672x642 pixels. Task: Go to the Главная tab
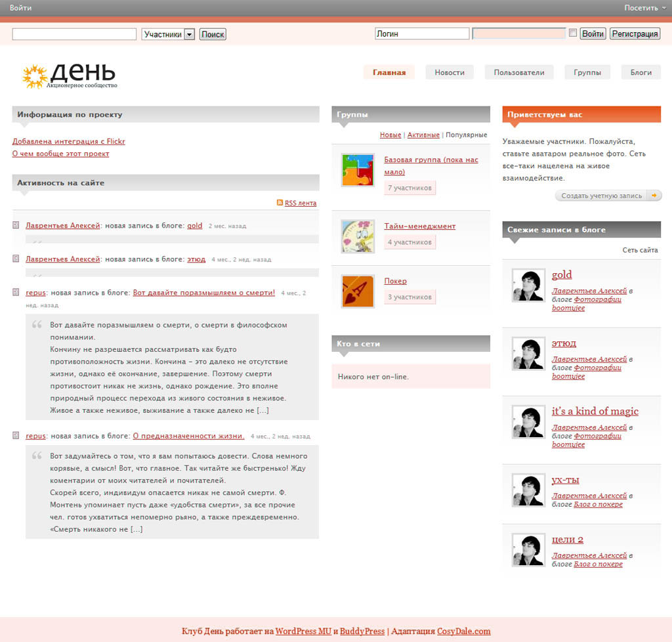tap(389, 72)
